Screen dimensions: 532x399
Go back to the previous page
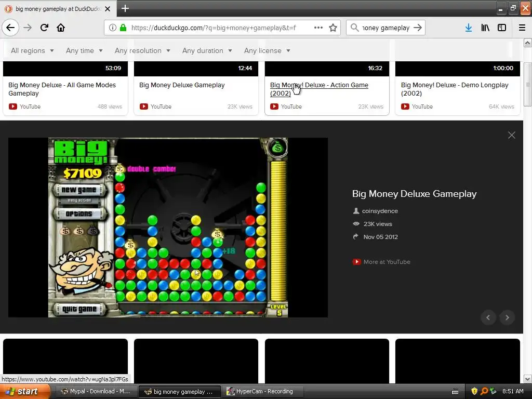pos(10,28)
